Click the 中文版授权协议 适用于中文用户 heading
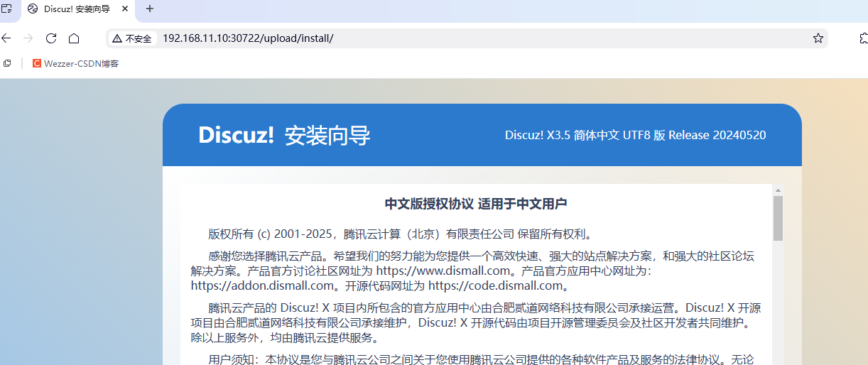Viewport: 868px width, 365px height. 476,204
